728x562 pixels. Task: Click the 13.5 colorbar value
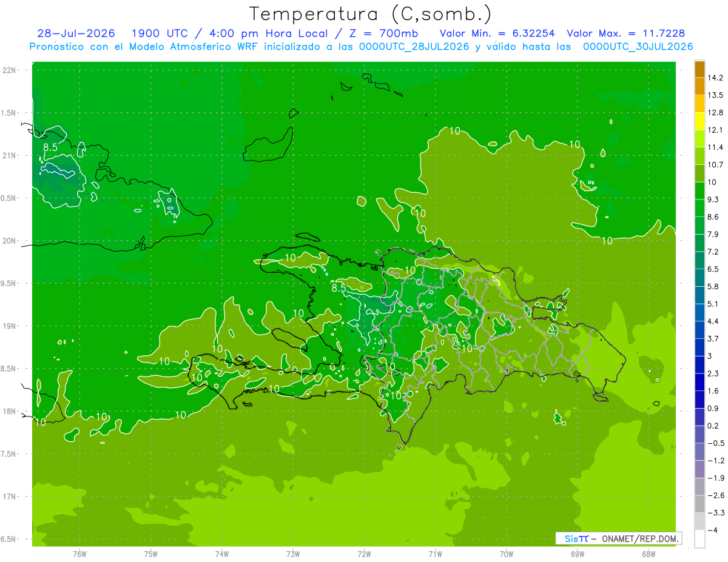[715, 95]
